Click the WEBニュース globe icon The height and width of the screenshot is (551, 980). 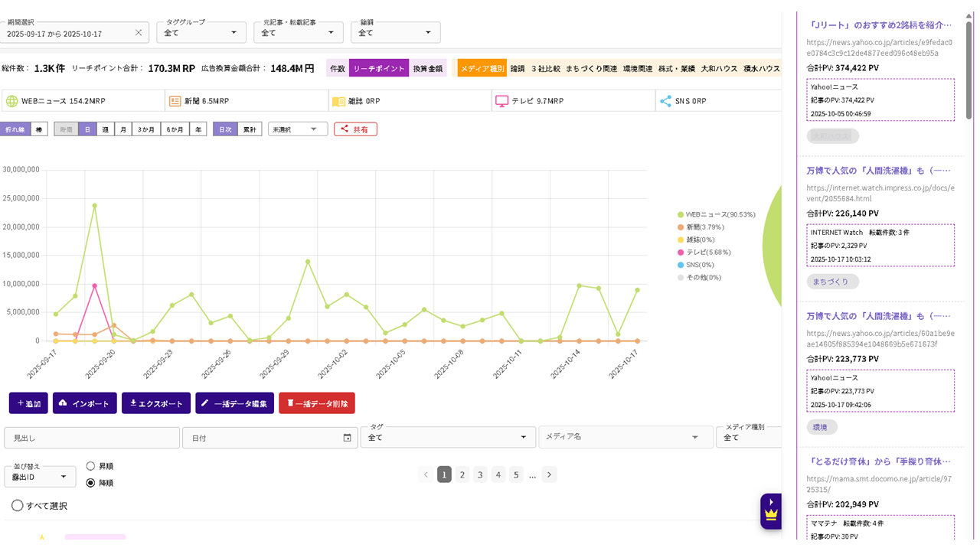(11, 101)
